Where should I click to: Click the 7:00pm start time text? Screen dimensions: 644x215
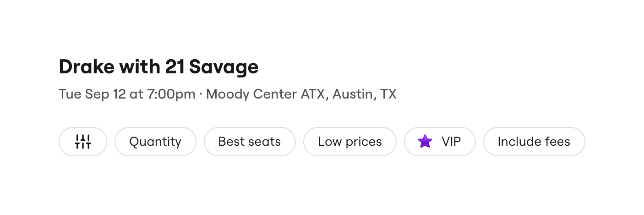[171, 94]
